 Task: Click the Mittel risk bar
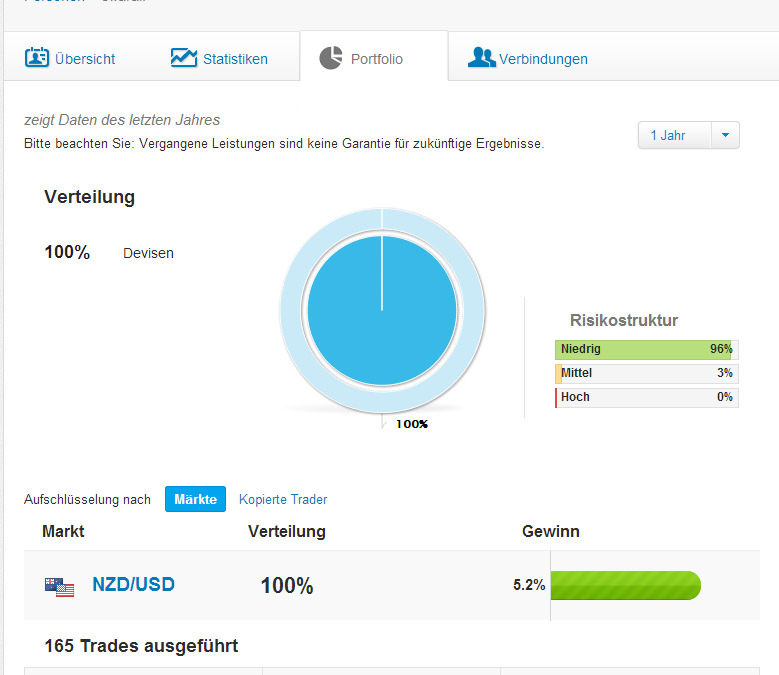pyautogui.click(x=646, y=373)
